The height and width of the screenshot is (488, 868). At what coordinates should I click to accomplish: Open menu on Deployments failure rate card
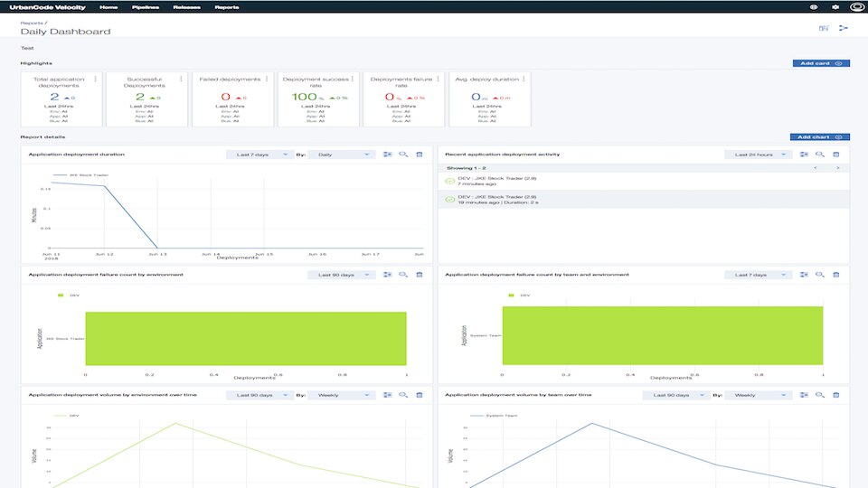tap(438, 80)
